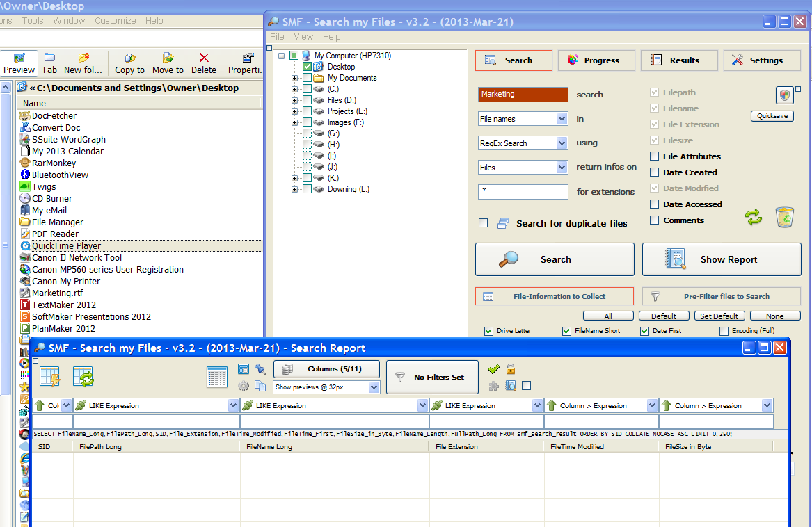812x527 pixels.
Task: Click the blue pushpin icon in Search Report
Action: (x=260, y=369)
